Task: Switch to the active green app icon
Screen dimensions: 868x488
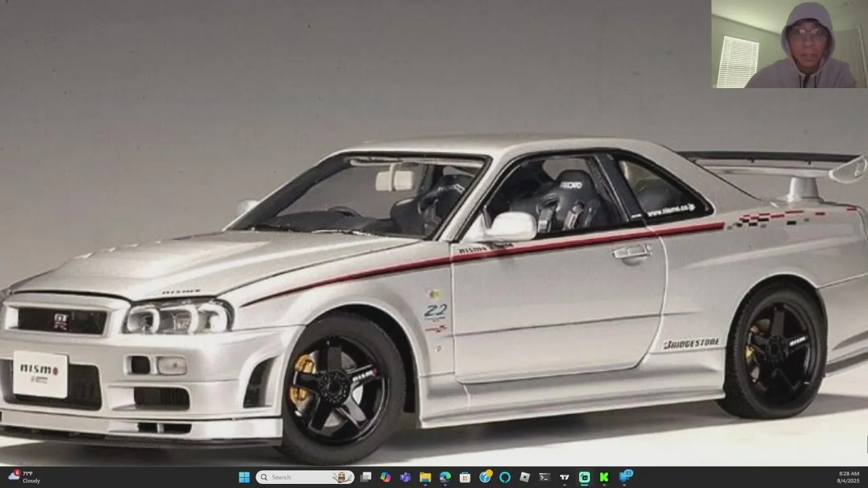Action: click(585, 477)
